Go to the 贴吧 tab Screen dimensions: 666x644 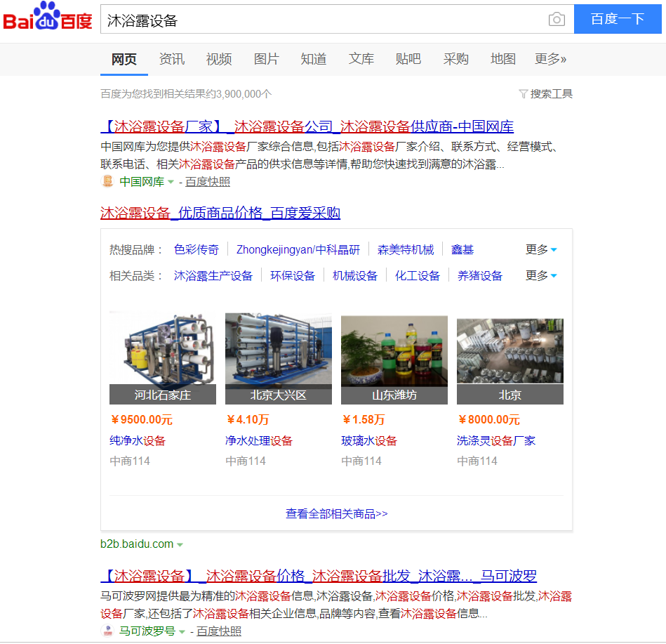point(408,59)
